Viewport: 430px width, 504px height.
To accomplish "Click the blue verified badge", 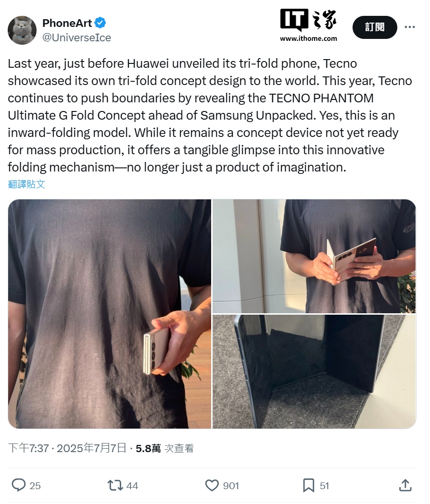I will (x=101, y=23).
